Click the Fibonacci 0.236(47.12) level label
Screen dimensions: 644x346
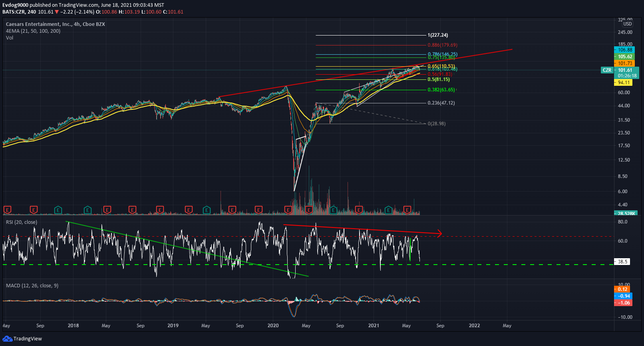pos(441,103)
